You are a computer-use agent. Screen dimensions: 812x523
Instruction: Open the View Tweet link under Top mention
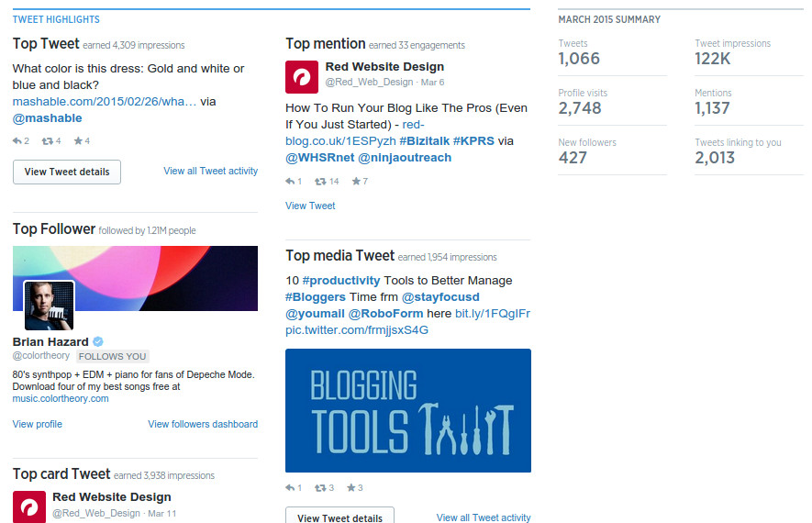coord(310,206)
